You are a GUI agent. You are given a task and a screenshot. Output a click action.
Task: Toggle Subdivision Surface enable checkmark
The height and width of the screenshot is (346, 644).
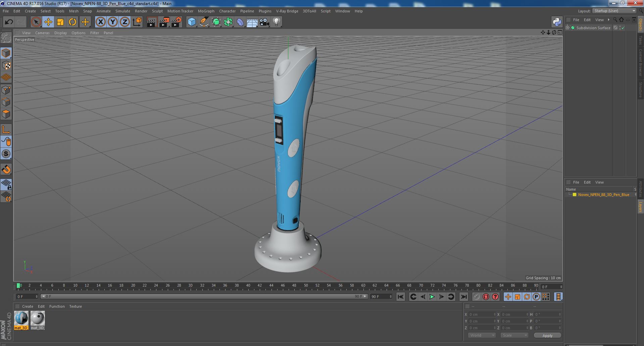(x=623, y=28)
